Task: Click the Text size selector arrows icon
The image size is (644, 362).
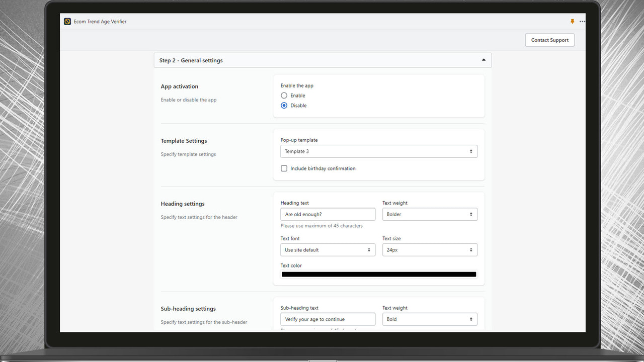Action: 471,249
